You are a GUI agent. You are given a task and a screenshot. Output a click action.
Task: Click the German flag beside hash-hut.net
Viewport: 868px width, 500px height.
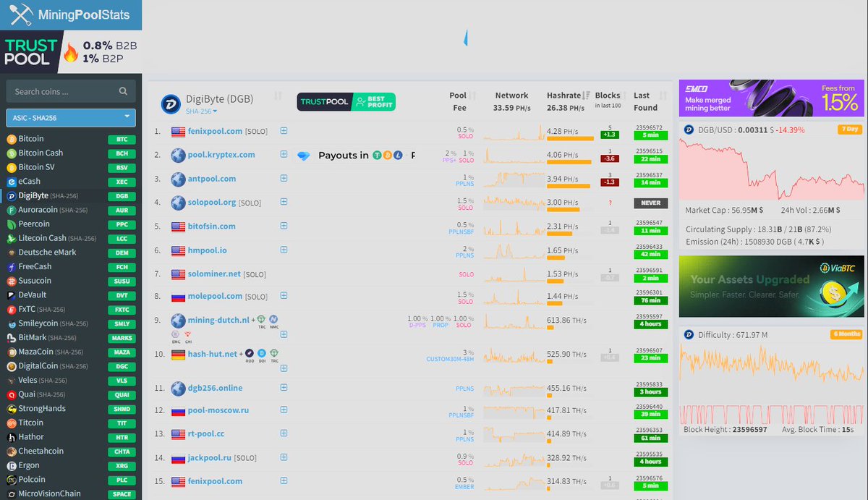pos(178,355)
